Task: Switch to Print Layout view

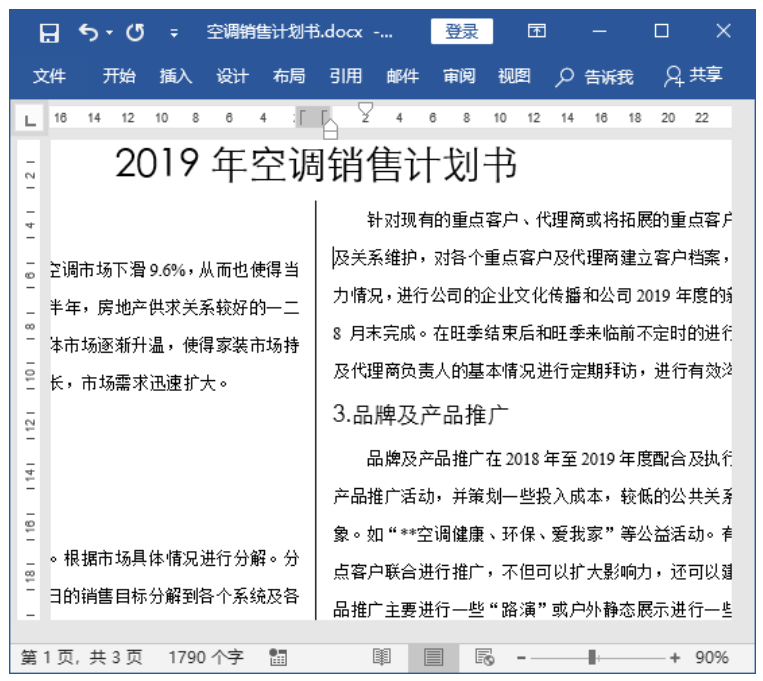Action: 433,657
